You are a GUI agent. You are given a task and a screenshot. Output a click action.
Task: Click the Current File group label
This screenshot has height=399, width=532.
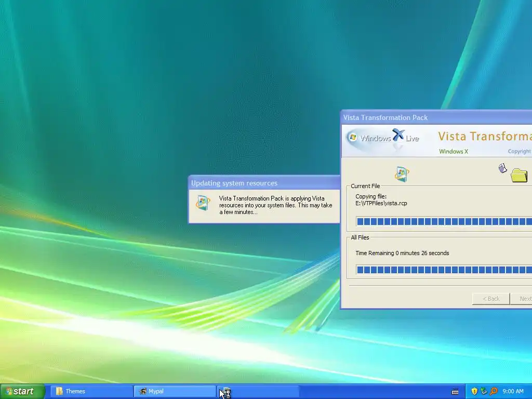pos(365,186)
